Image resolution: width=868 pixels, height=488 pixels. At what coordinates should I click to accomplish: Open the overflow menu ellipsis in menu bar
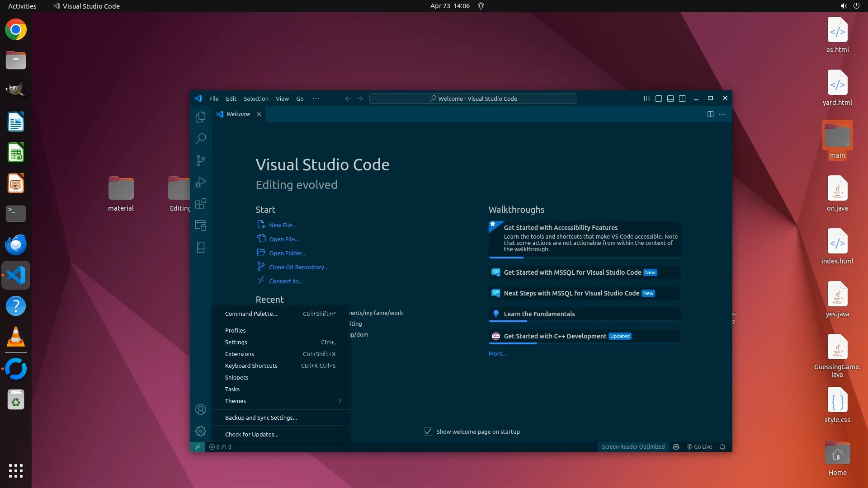316,99
